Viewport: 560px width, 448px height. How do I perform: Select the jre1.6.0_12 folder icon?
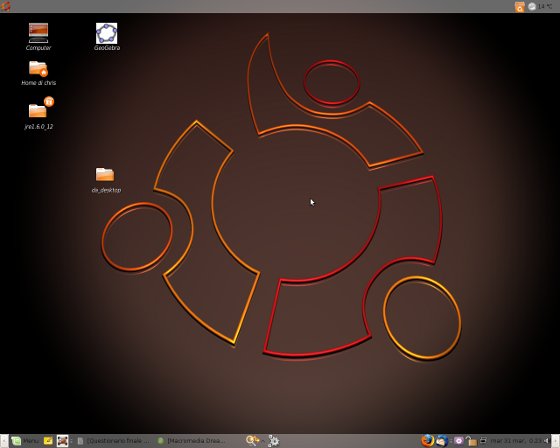[x=39, y=113]
